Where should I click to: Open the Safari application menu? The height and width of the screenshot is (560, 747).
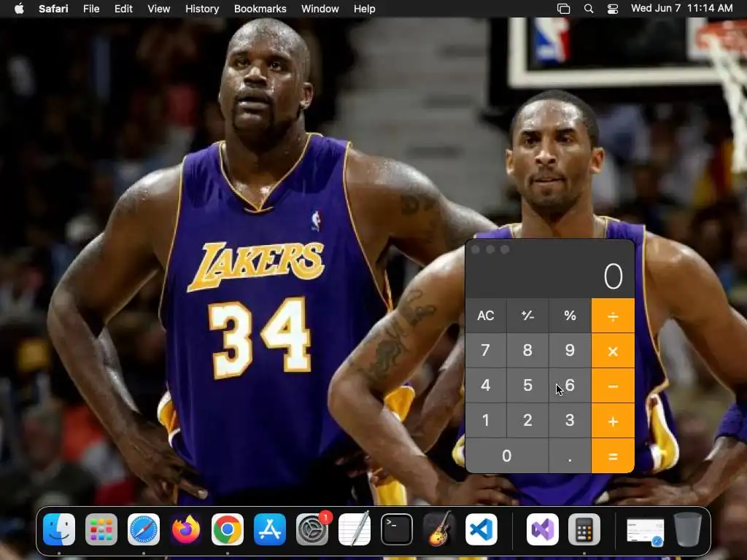tap(53, 9)
